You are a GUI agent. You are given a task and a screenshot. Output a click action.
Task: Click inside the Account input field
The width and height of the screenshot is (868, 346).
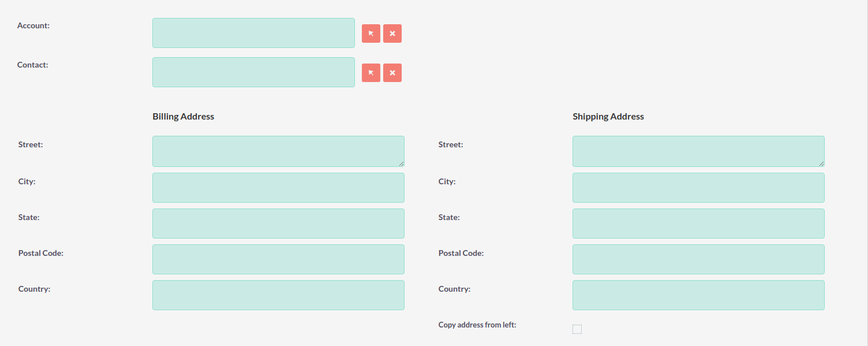pyautogui.click(x=253, y=33)
